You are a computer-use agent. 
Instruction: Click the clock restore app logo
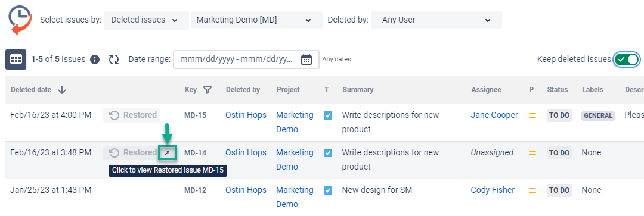click(20, 20)
